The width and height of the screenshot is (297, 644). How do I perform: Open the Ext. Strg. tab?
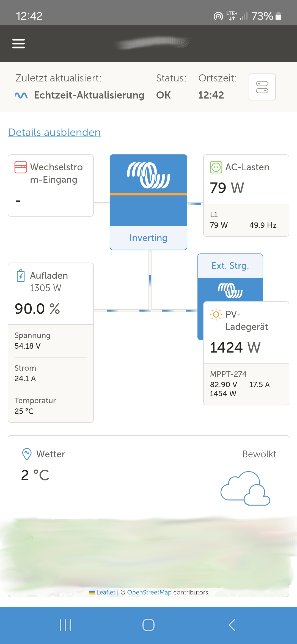coord(230,266)
